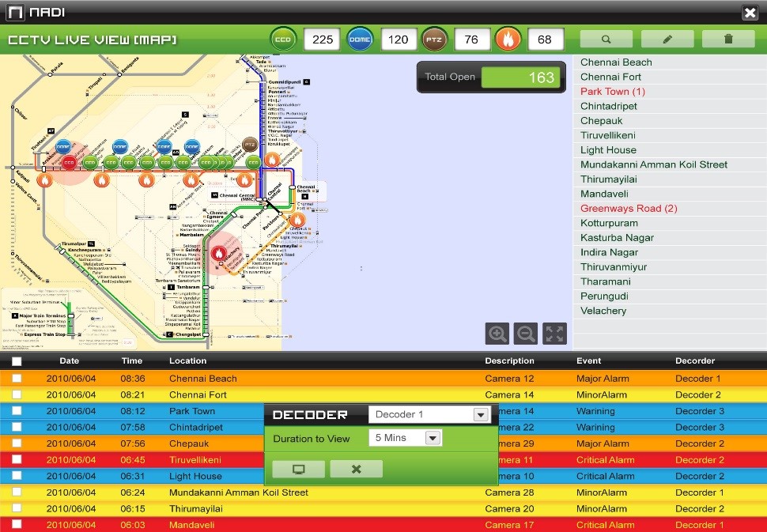Click the PTZ count field showing 76

(471, 40)
